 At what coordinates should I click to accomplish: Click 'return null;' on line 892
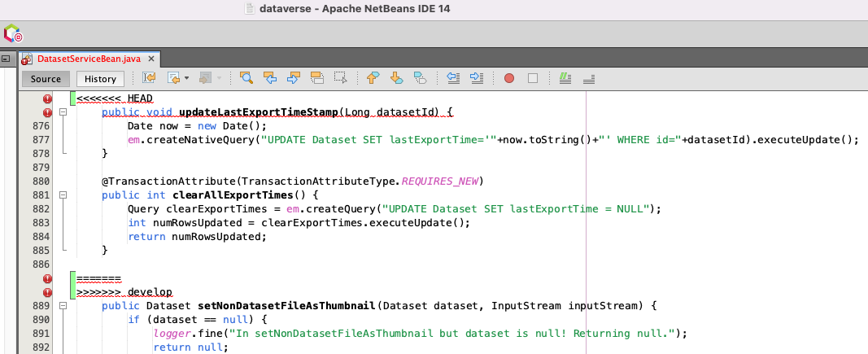click(x=191, y=347)
